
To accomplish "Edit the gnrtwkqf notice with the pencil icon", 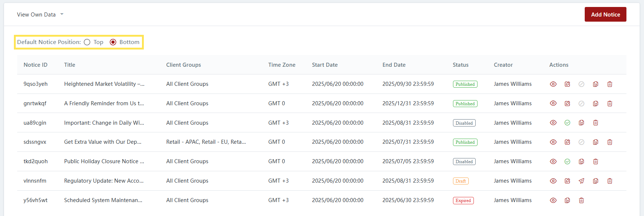I will click(x=567, y=103).
